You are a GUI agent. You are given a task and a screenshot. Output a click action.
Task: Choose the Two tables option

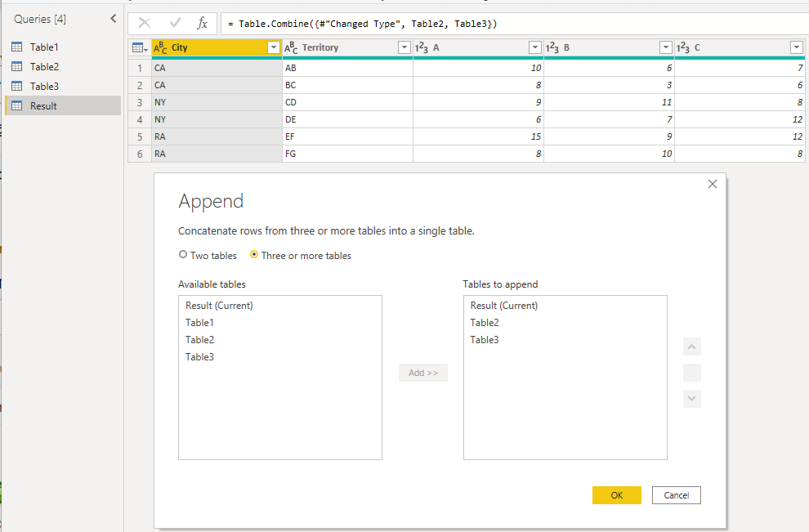208,256
